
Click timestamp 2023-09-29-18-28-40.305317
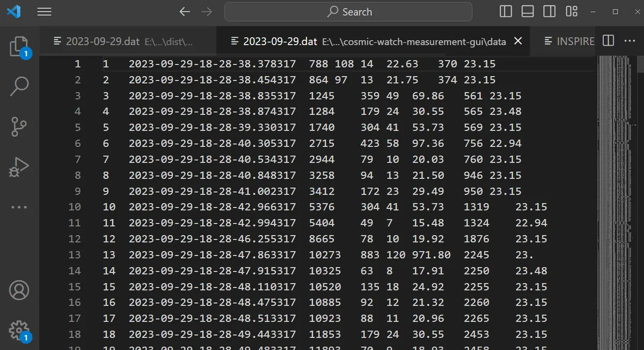coord(212,143)
